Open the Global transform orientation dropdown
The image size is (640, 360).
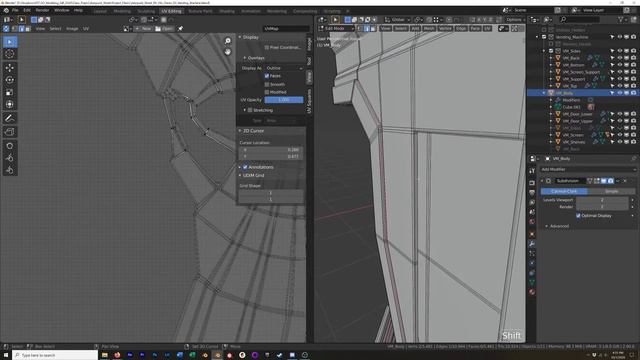[x=398, y=20]
